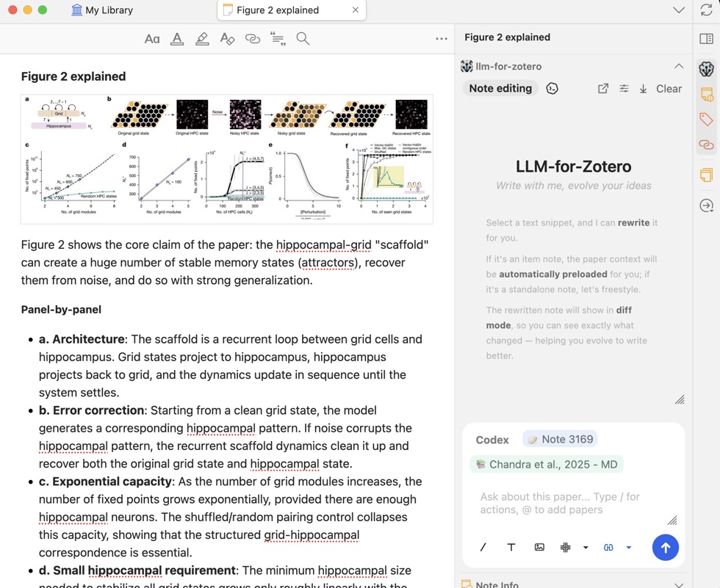The height and width of the screenshot is (588, 720).
Task: Choose text color with underlined A icon
Action: pyautogui.click(x=177, y=39)
